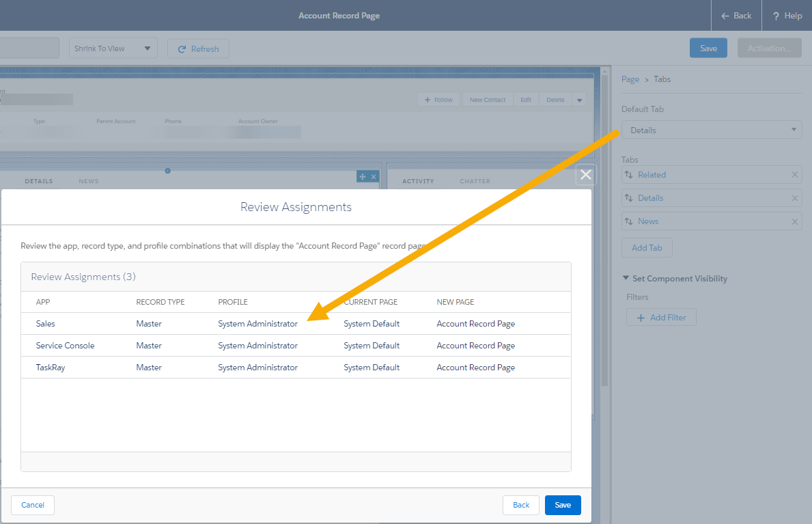Click Cancel in the Review Assignments dialog

click(33, 505)
